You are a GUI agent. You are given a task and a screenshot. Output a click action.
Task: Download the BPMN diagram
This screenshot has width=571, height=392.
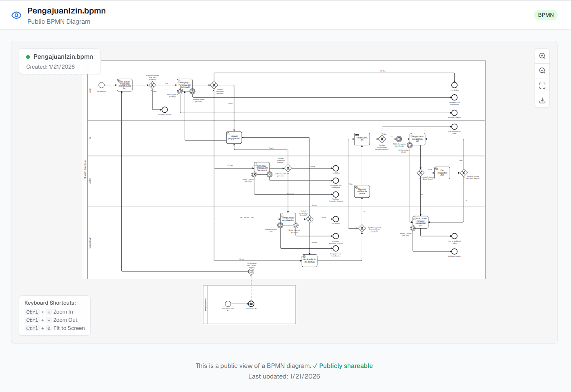pos(542,100)
